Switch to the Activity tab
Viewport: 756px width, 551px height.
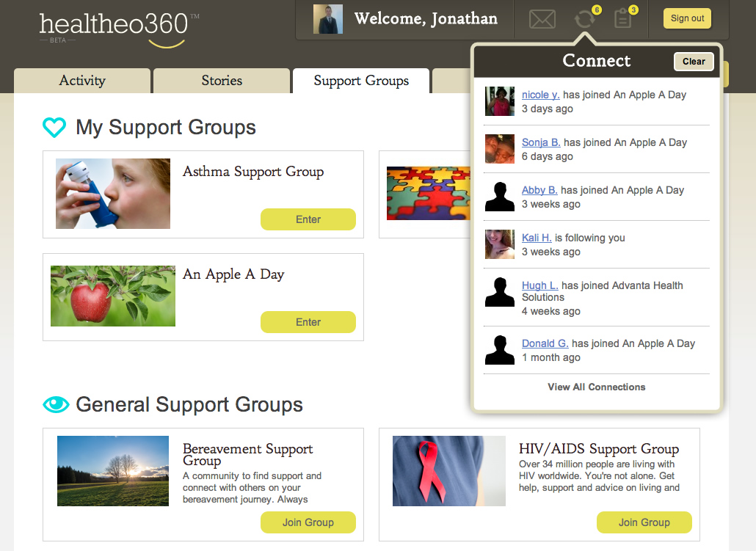pyautogui.click(x=82, y=81)
